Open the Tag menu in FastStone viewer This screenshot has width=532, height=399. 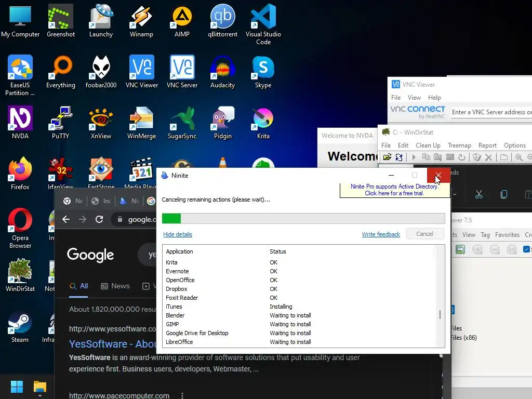pyautogui.click(x=485, y=234)
